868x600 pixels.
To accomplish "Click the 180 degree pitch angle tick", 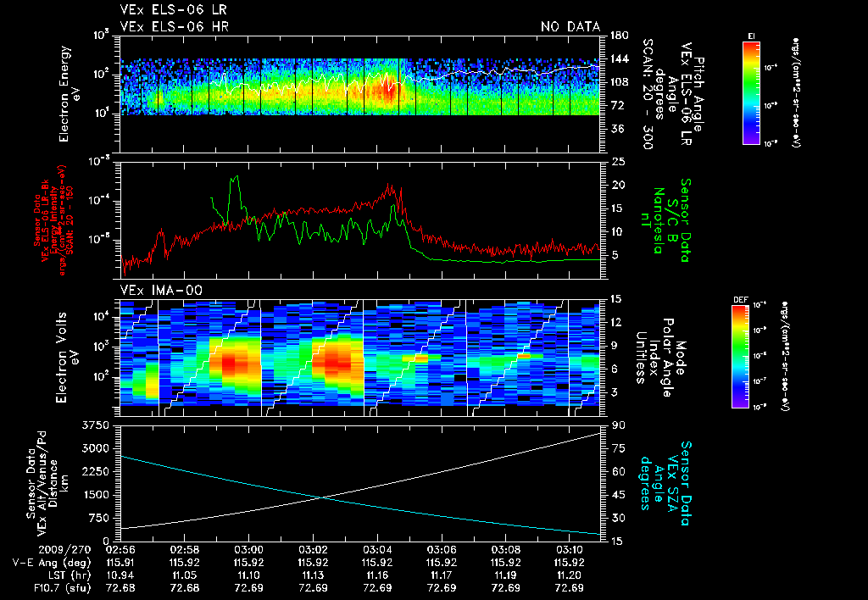I will click(x=620, y=36).
